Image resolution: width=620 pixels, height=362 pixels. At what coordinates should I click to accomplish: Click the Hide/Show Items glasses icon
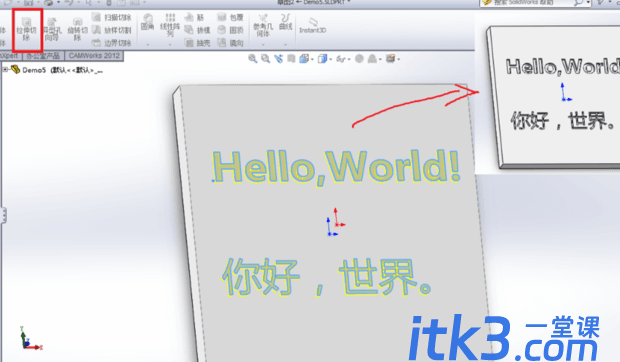click(x=341, y=59)
